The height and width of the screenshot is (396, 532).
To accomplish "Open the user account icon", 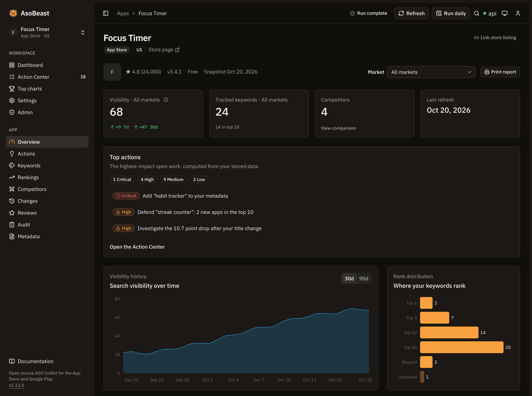I will click(518, 13).
